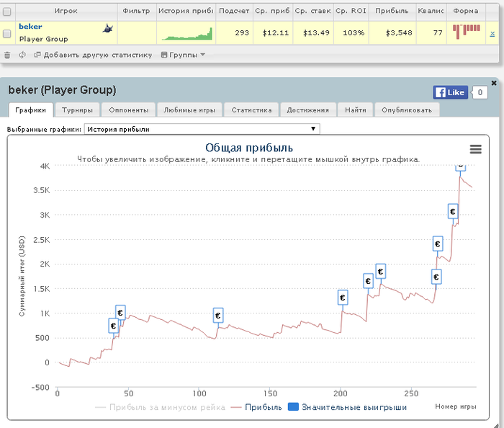Open the chart hamburger menu icon

pos(475,149)
